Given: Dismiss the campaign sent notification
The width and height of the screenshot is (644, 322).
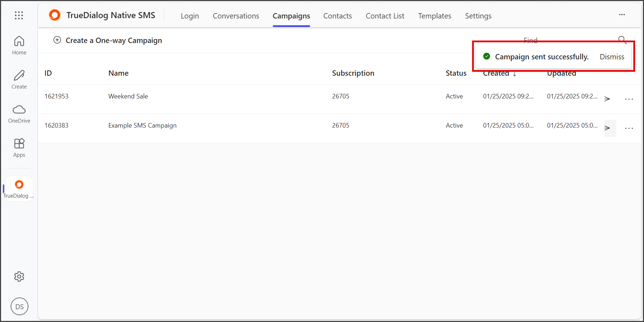Looking at the screenshot, I should 612,57.
